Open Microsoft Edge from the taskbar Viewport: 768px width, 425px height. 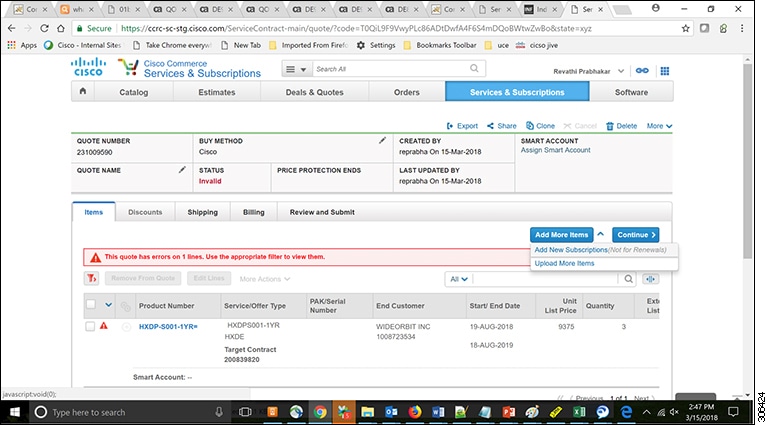pyautogui.click(x=626, y=412)
